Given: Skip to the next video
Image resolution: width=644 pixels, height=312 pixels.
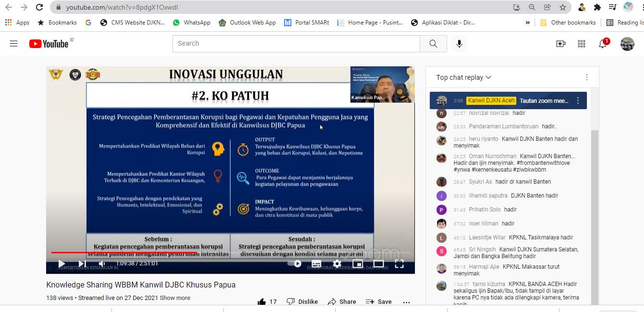Looking at the screenshot, I should (82, 263).
